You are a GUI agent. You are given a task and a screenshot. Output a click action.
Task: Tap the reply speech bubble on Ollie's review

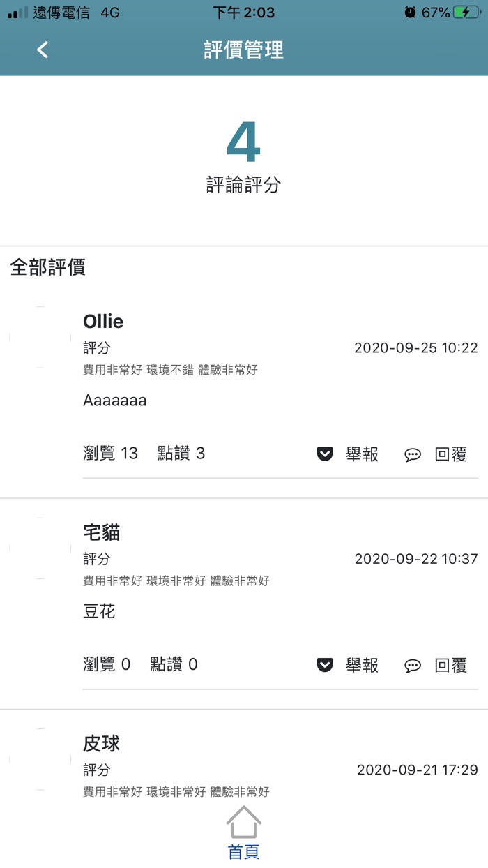(413, 454)
